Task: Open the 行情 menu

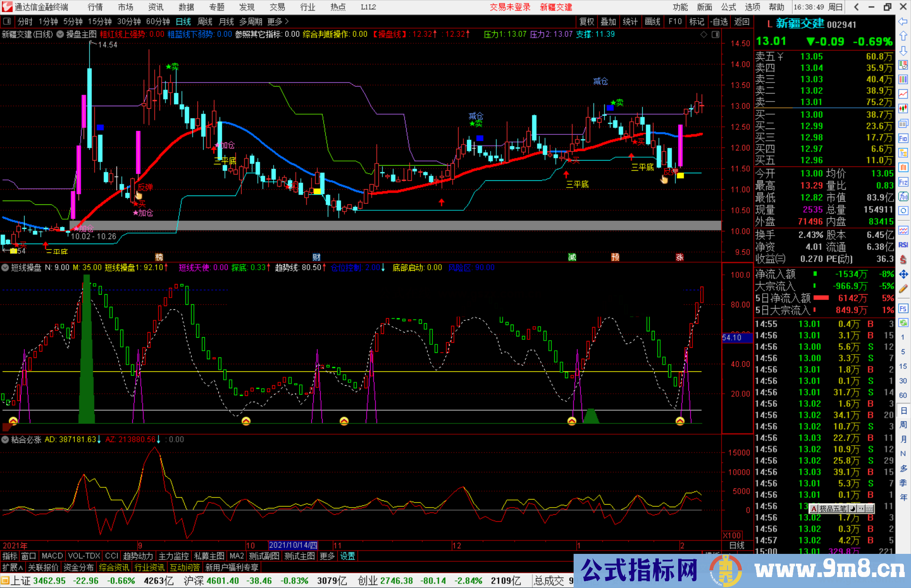Action: point(95,7)
